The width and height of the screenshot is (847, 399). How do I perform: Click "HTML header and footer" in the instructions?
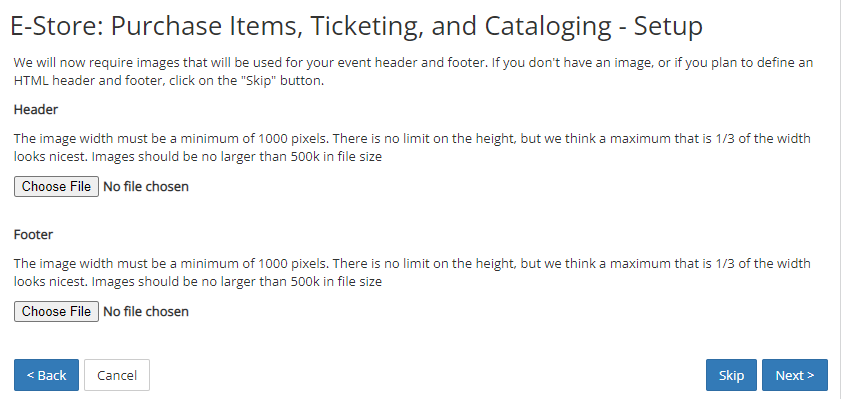(x=77, y=82)
